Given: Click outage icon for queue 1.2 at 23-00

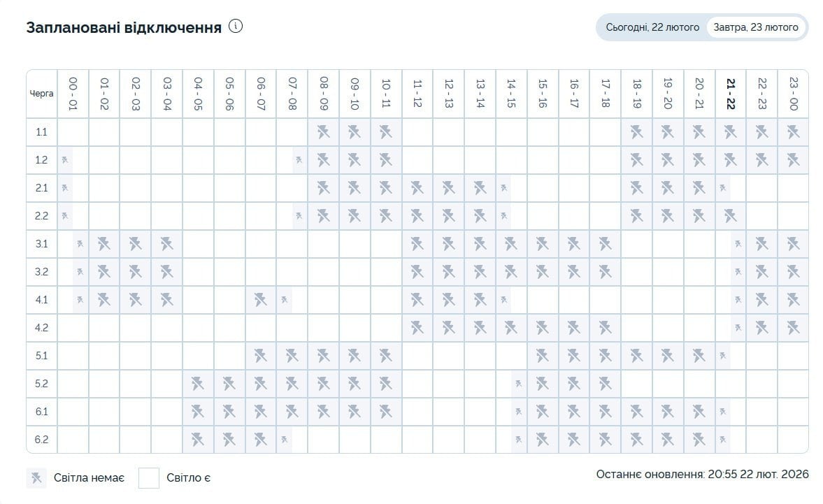Looking at the screenshot, I should pos(793,160).
